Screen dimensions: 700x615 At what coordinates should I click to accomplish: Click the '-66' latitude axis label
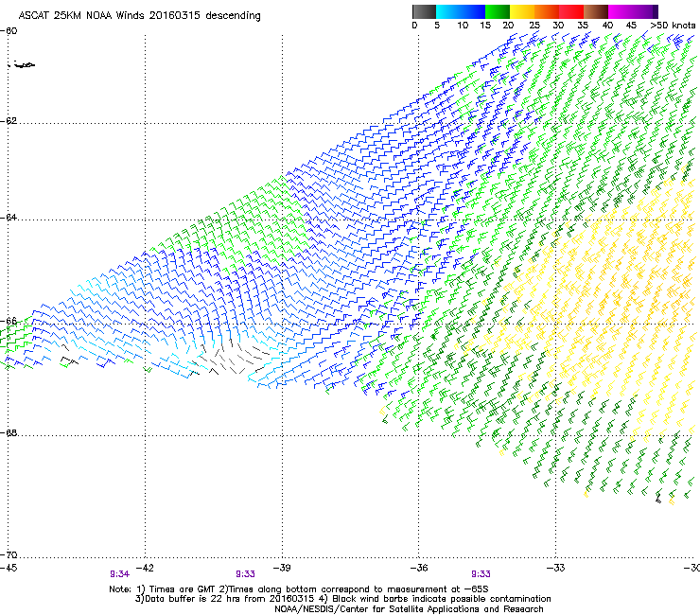(x=9, y=321)
